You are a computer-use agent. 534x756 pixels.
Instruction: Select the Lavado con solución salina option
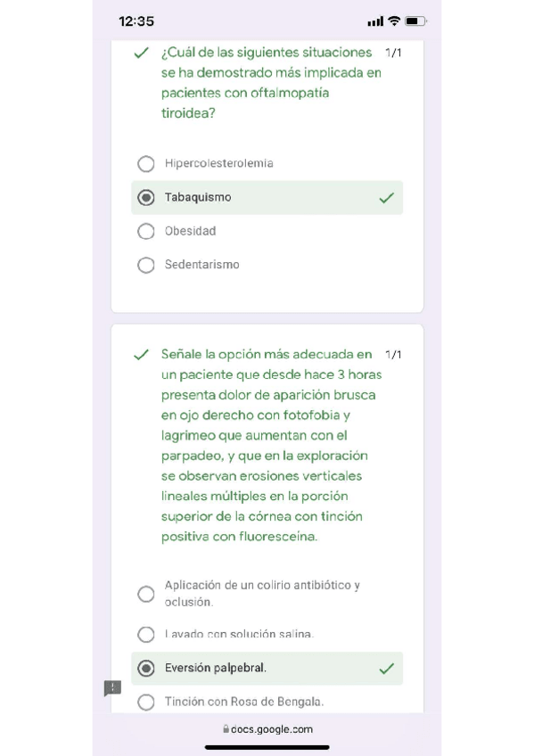click(146, 635)
